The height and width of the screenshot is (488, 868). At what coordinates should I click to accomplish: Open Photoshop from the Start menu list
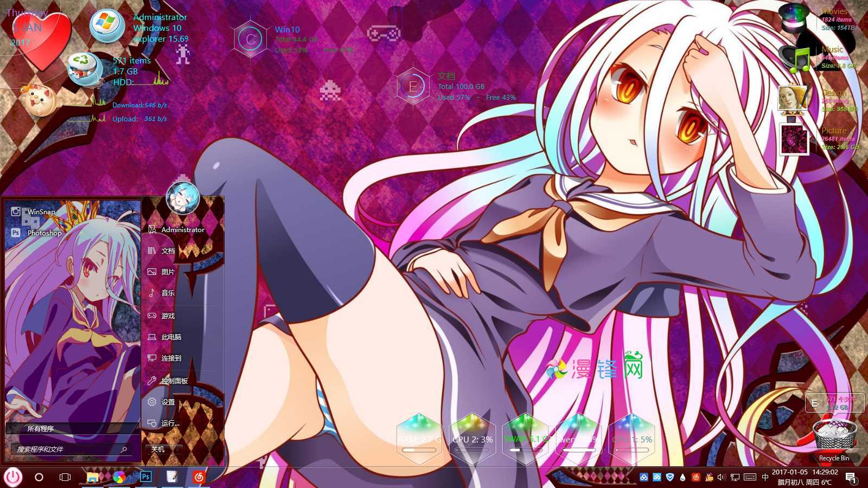[x=36, y=233]
